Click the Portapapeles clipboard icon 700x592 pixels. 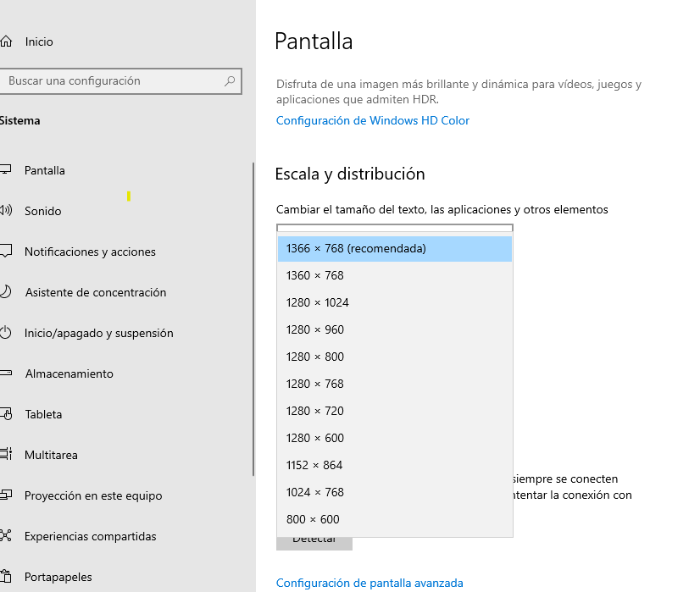5,577
